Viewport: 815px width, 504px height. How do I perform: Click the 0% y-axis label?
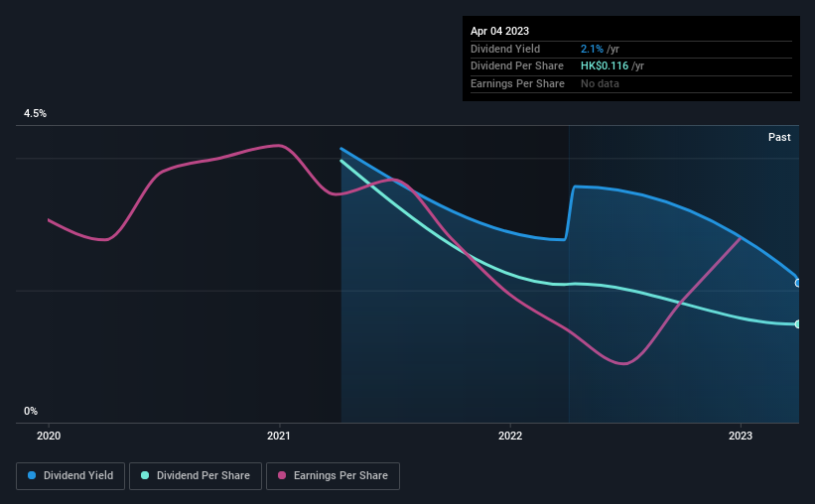31,411
